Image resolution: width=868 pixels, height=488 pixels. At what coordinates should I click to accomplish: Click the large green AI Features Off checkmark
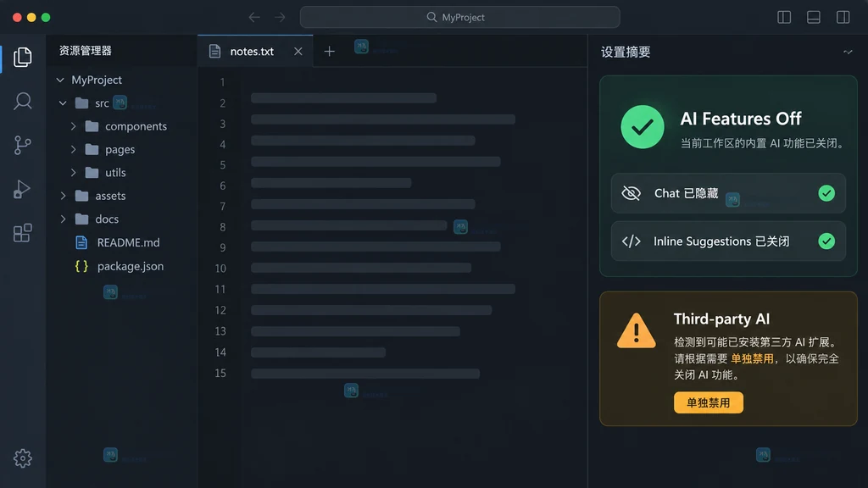tap(643, 127)
